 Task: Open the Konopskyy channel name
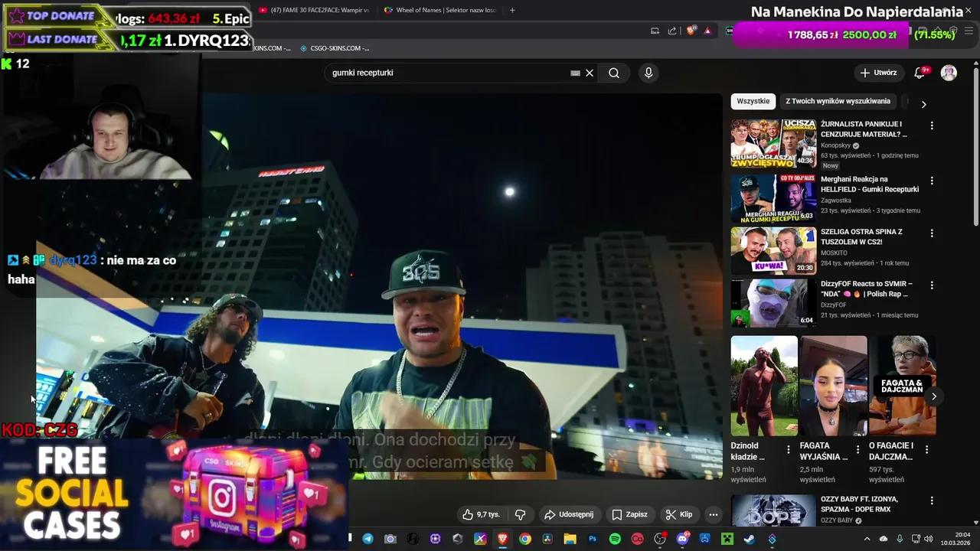point(836,145)
